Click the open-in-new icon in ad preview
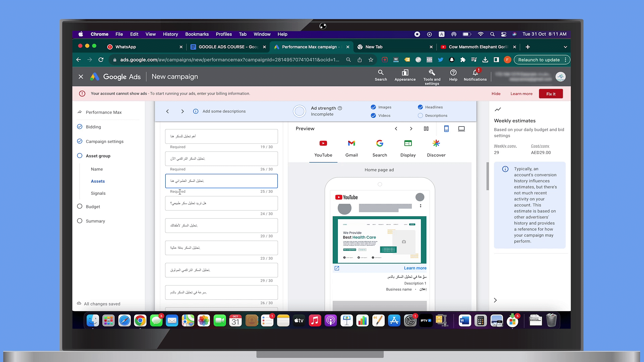Image resolution: width=644 pixels, height=362 pixels. (x=337, y=268)
